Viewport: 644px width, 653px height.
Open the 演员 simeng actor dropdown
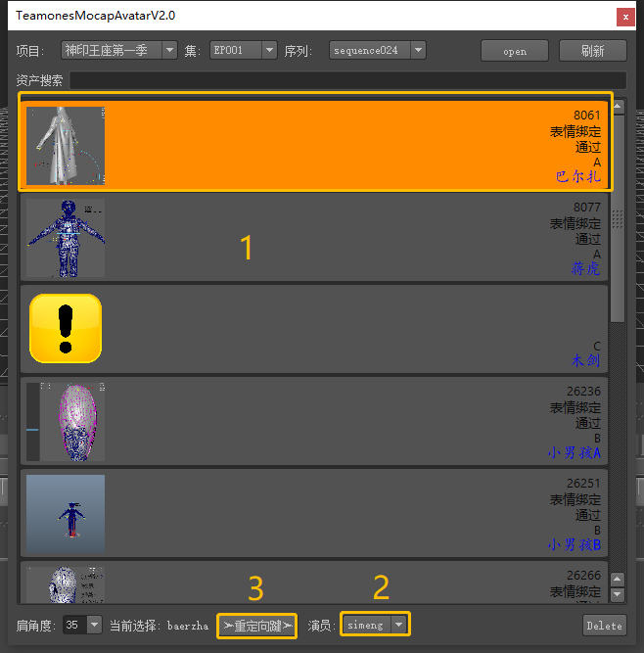(375, 625)
